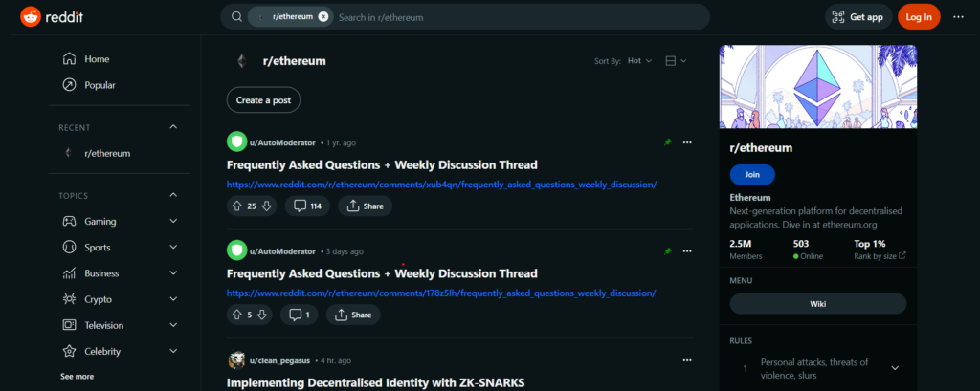Screen dimensions: 980x391
Task: Upvote the post with 25 votes
Action: [237, 206]
